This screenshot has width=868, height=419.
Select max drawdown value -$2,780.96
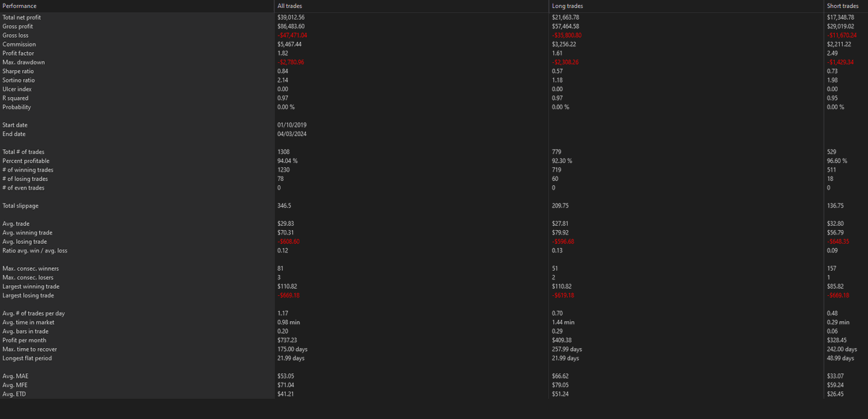tap(291, 62)
